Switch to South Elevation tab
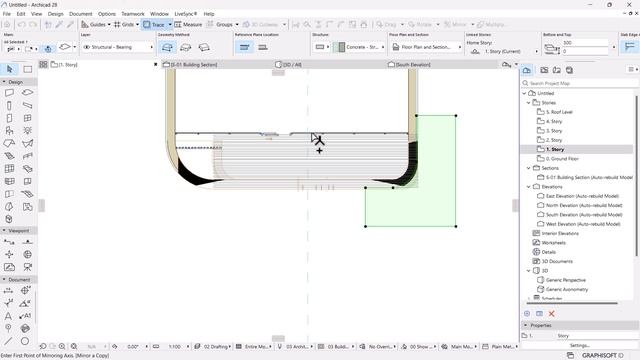The height and width of the screenshot is (360, 640). (409, 64)
